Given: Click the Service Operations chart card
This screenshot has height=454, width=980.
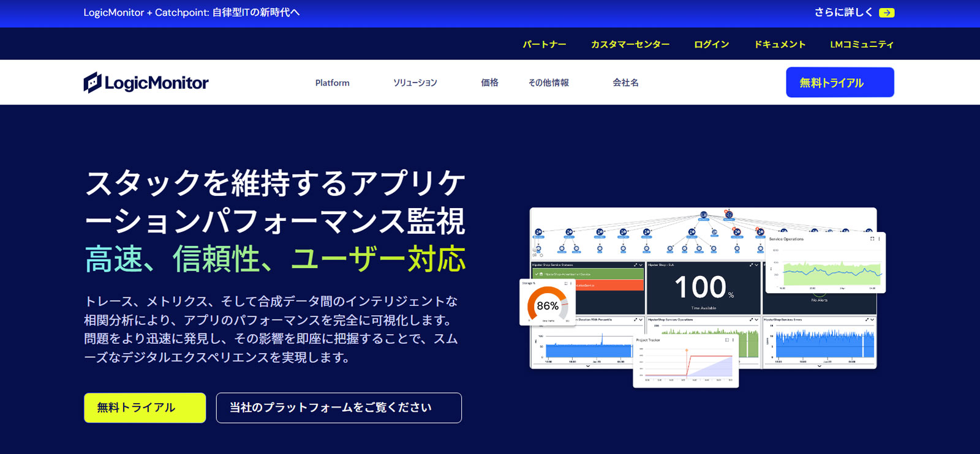Looking at the screenshot, I should click(x=825, y=262).
